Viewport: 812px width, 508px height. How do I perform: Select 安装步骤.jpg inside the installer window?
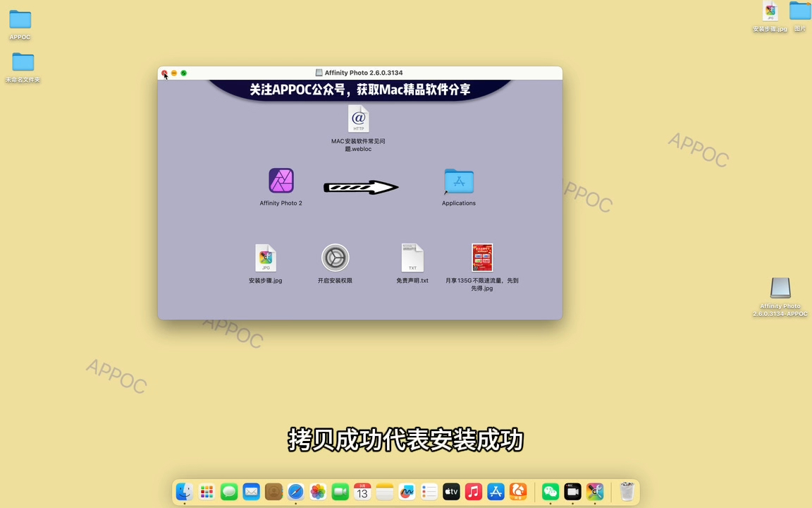[x=266, y=258]
